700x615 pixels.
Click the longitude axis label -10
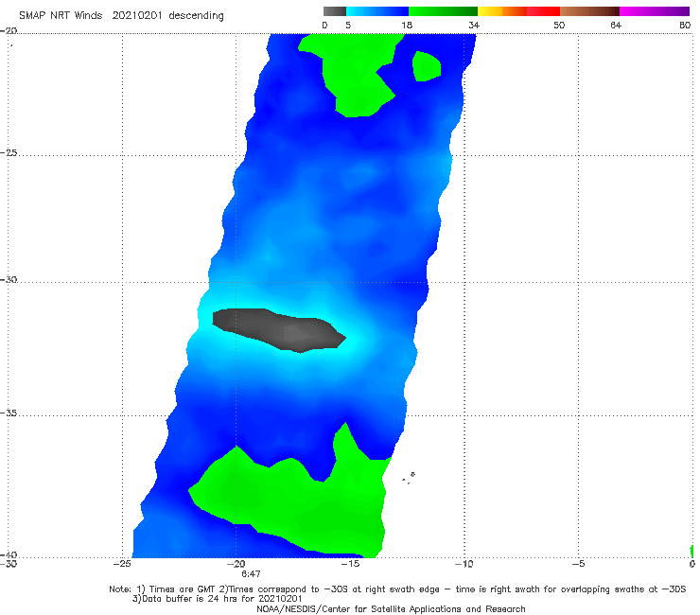tap(464, 564)
